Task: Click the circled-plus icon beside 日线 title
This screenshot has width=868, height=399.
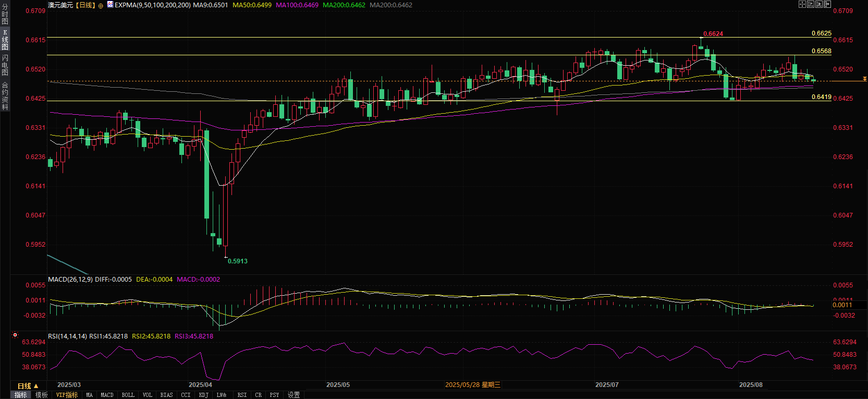Action: tap(101, 6)
